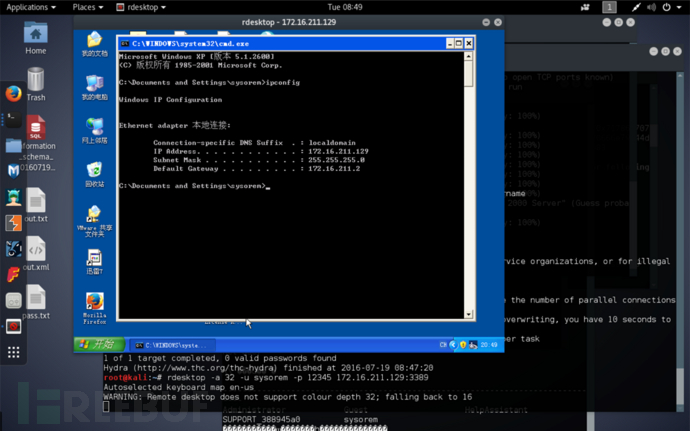Launch Maltego from the dock
Image resolution: width=690 pixels, height=431 pixels.
tap(14, 249)
